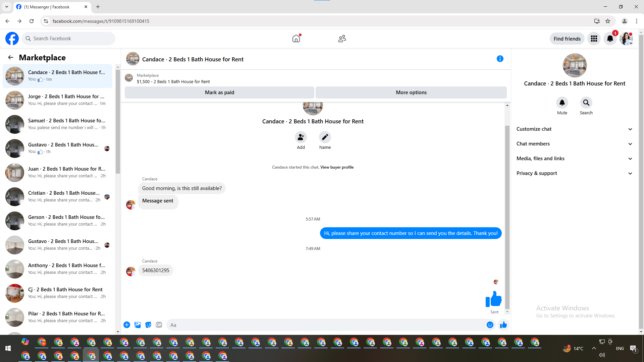This screenshot has width=644, height=362.
Task: Open the Facebook menu grid icon
Action: (x=594, y=39)
